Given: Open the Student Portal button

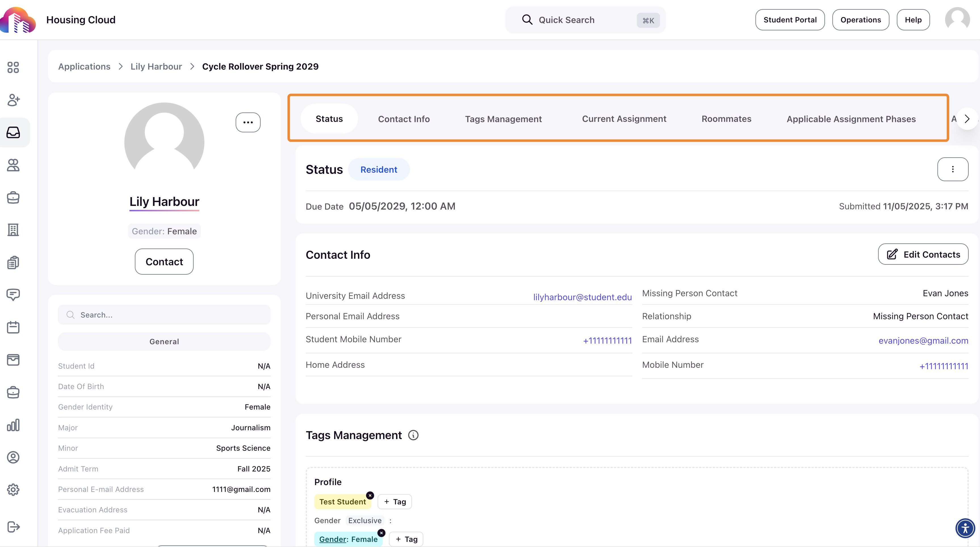Looking at the screenshot, I should [790, 20].
